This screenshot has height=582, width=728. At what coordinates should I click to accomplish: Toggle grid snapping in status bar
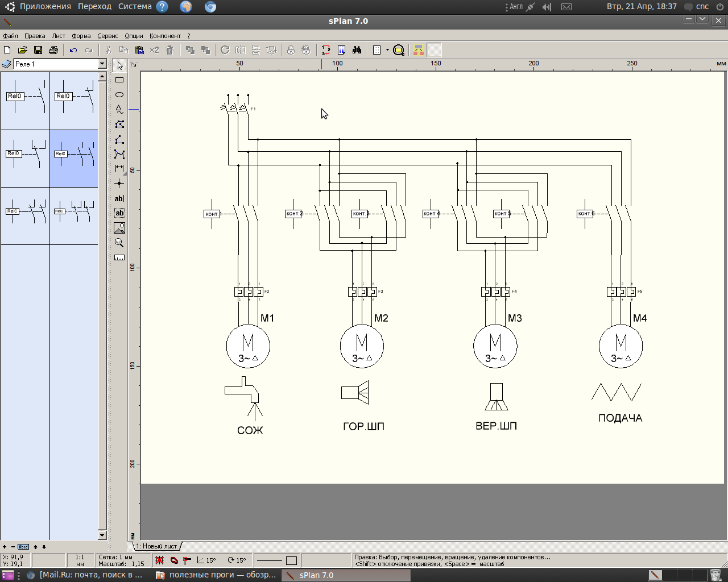[x=160, y=560]
